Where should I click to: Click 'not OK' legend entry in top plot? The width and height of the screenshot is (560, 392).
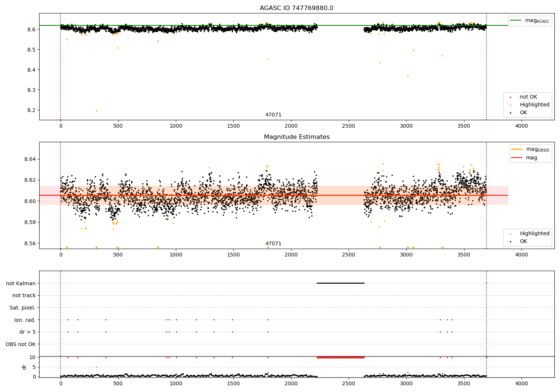[528, 97]
